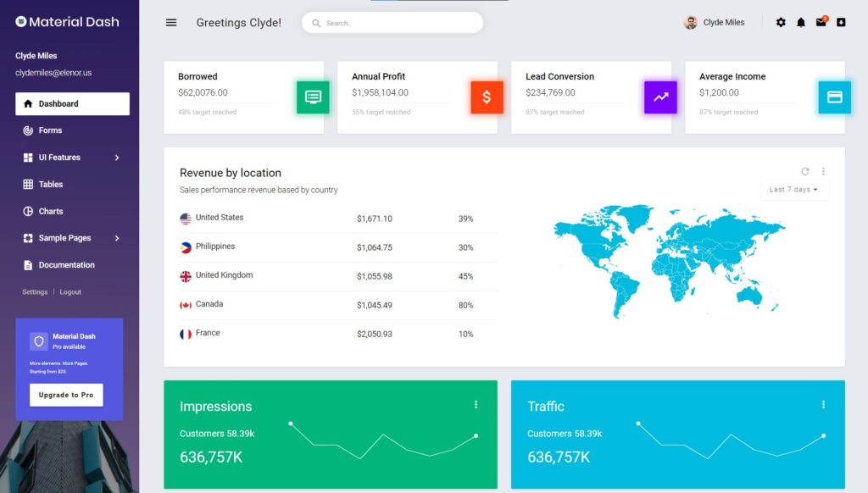Open the notifications bell
This screenshot has height=493, width=868.
(x=800, y=22)
